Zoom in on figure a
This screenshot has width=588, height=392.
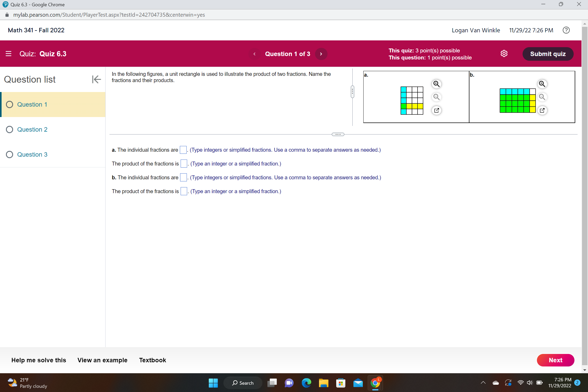437,84
